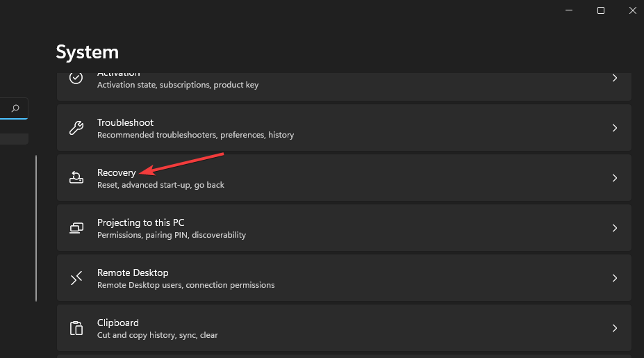Click the Clipboard icon
This screenshot has height=358, width=644.
click(76, 328)
